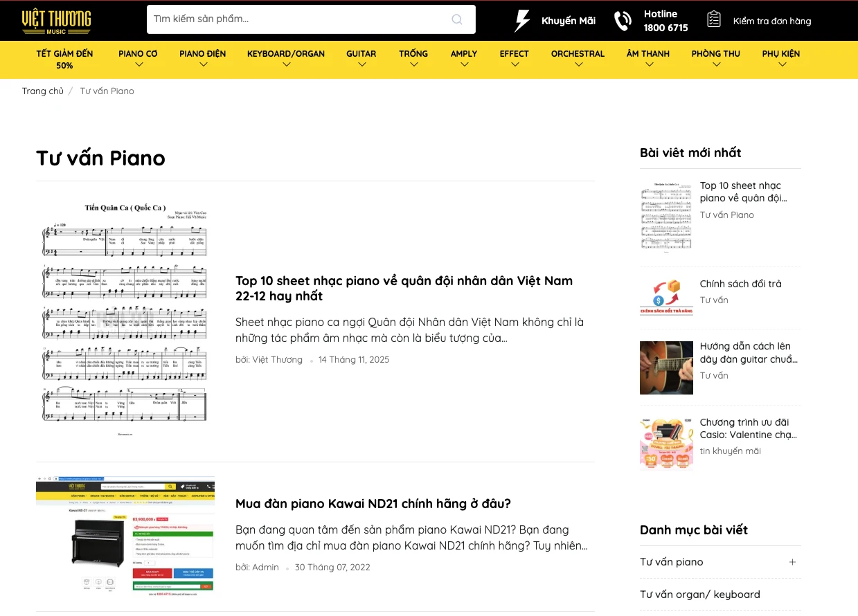Click the search magnifier icon
858x616 pixels.
click(x=456, y=19)
